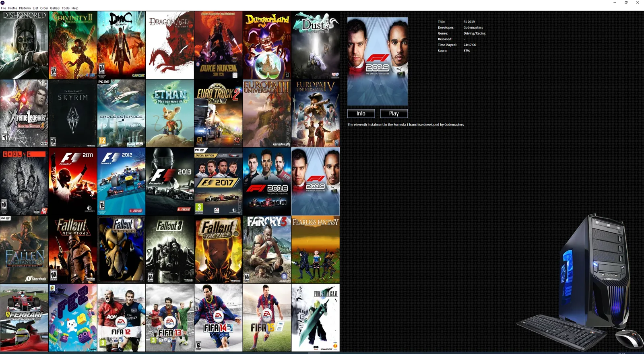The image size is (644, 354).
Task: Open the Order menu
Action: coord(44,8)
